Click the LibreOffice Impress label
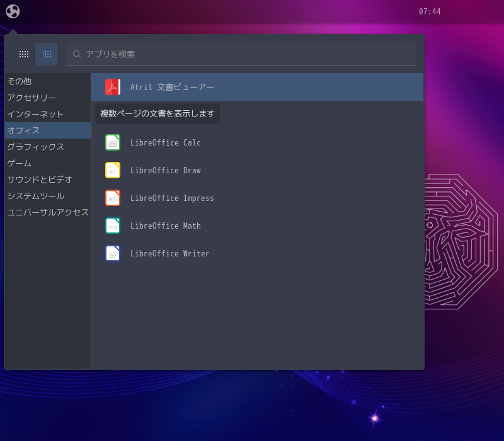The width and height of the screenshot is (504, 441). (172, 198)
